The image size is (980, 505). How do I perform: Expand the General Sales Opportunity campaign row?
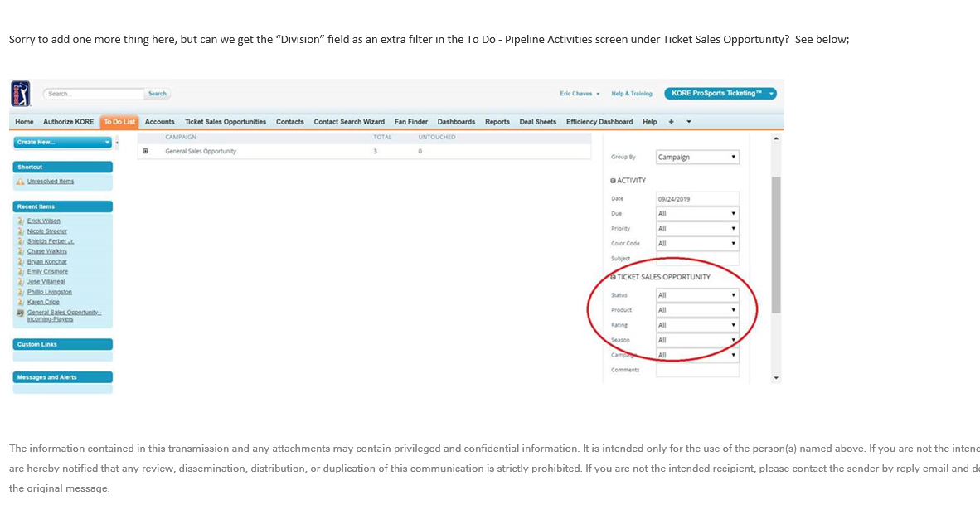point(146,151)
